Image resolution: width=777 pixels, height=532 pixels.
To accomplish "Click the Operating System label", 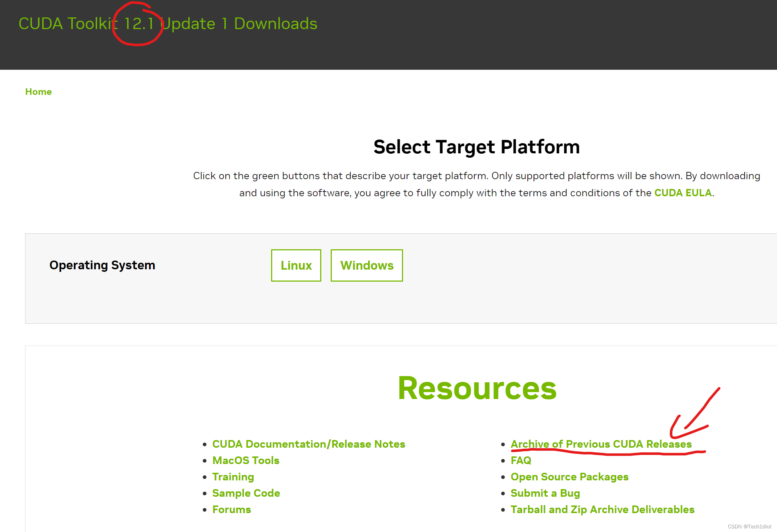I will (x=102, y=265).
